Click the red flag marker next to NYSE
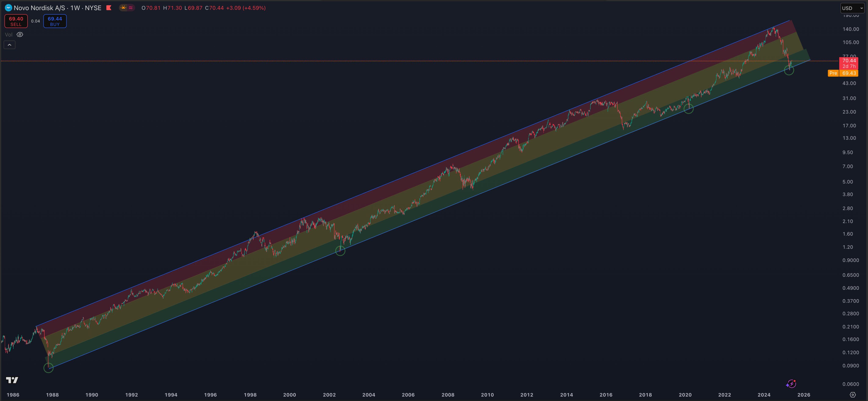The image size is (868, 401). click(109, 8)
